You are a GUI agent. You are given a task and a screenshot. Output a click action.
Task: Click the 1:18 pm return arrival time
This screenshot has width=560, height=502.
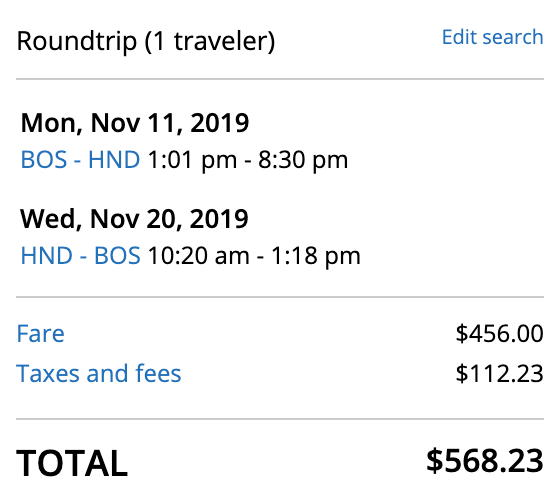click(x=316, y=256)
